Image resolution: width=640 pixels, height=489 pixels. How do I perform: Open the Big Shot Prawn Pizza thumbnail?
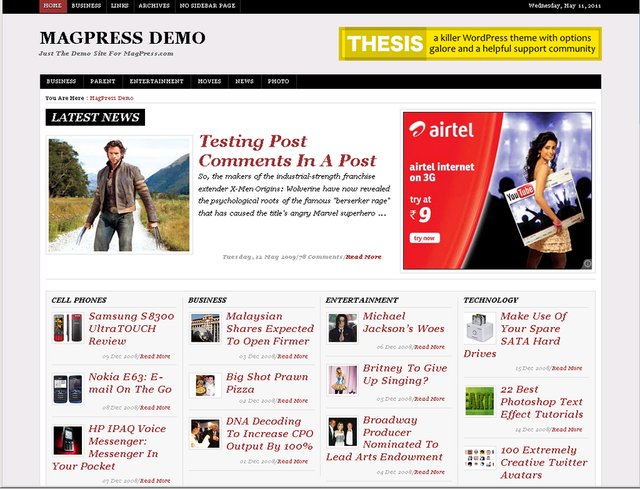click(205, 385)
